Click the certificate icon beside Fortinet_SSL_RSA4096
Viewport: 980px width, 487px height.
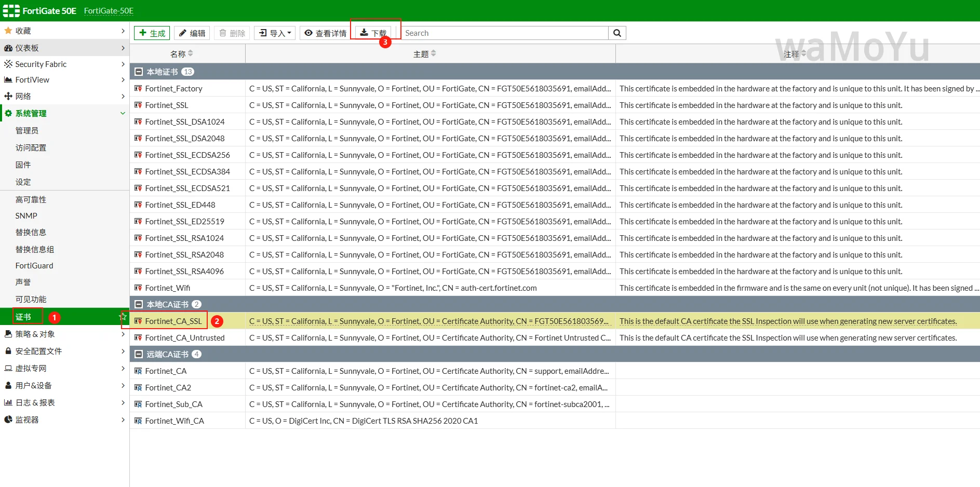(x=138, y=271)
